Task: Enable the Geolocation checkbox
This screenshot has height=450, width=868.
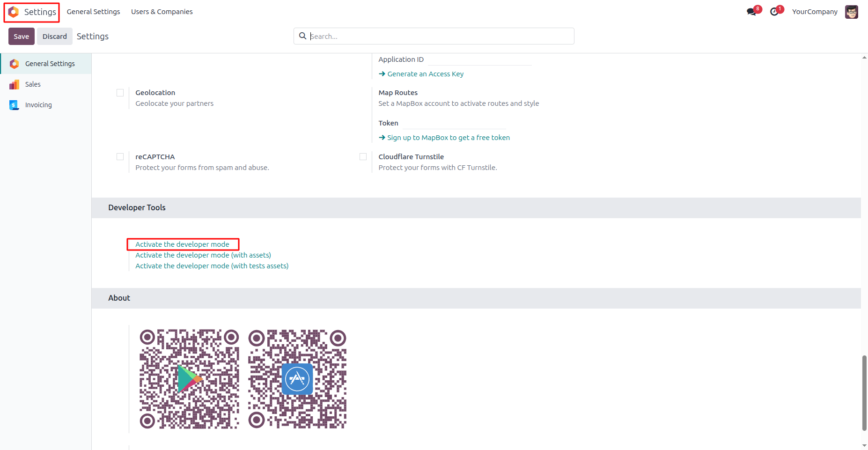Action: click(120, 93)
